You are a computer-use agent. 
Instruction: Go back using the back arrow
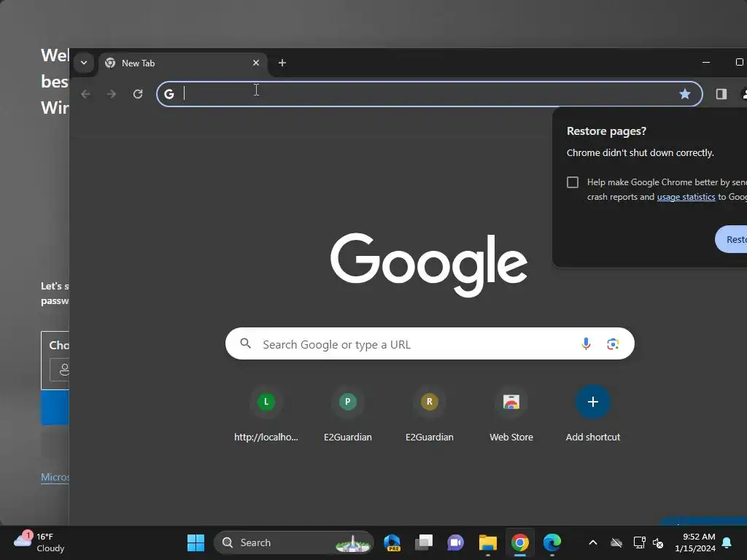85,94
